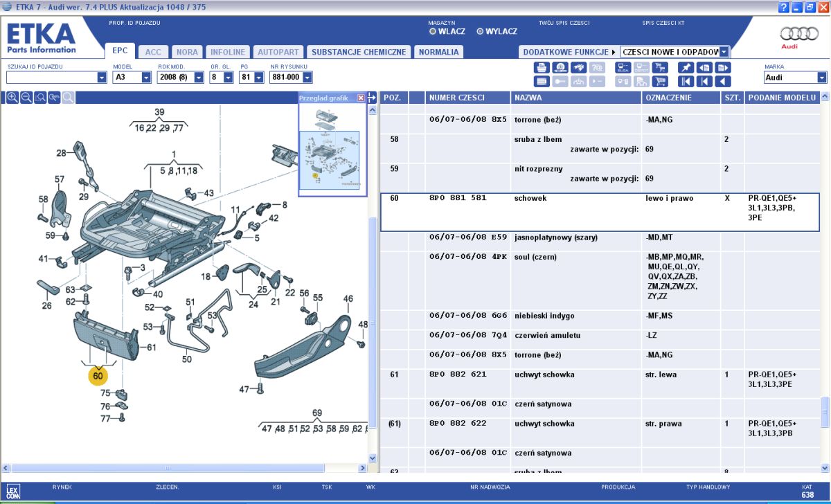
Task: Click the OZNACZENIE column header
Action: pyautogui.click(x=681, y=98)
